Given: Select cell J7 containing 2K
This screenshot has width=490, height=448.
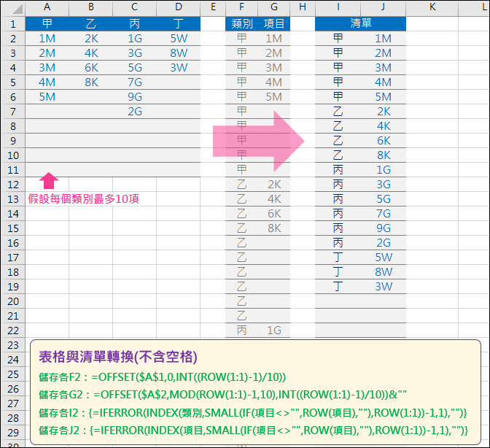Looking at the screenshot, I should click(383, 112).
